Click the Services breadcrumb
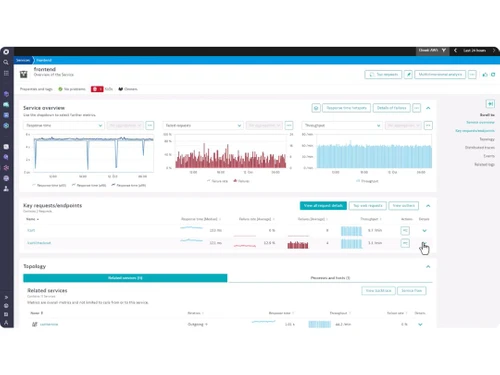 point(23,60)
